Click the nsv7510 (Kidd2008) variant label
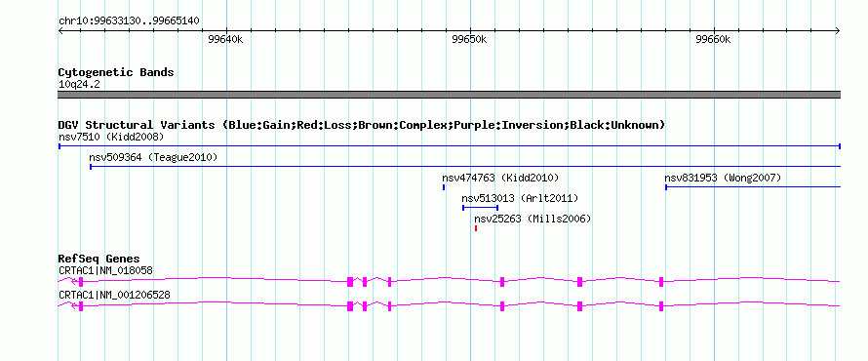The image size is (868, 361). point(111,137)
